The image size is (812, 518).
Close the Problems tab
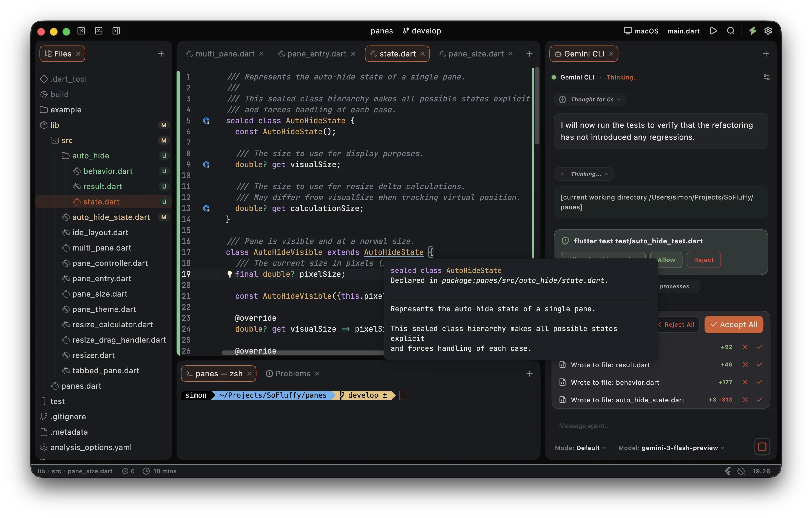(x=317, y=373)
